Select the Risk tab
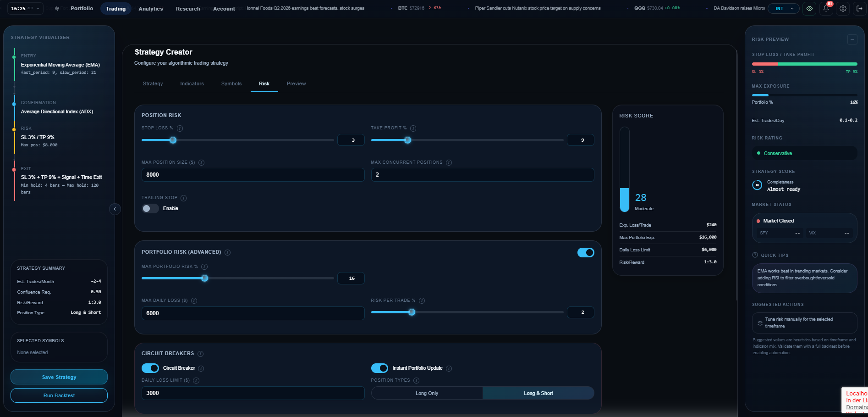 point(264,83)
